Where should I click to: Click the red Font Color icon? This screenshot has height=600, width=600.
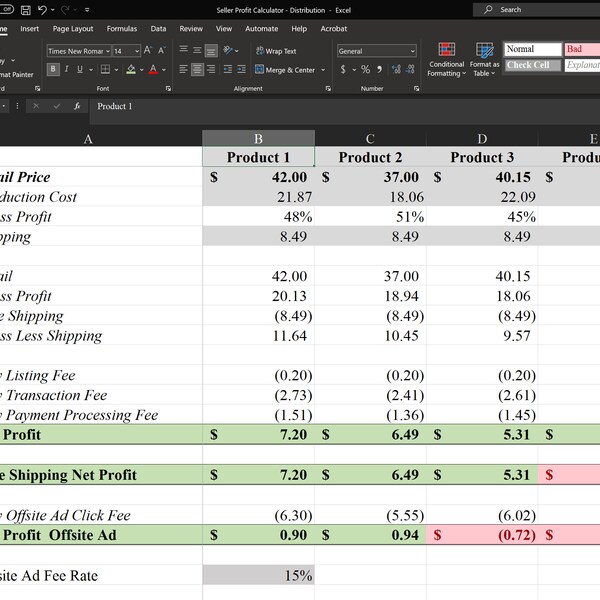(x=153, y=69)
